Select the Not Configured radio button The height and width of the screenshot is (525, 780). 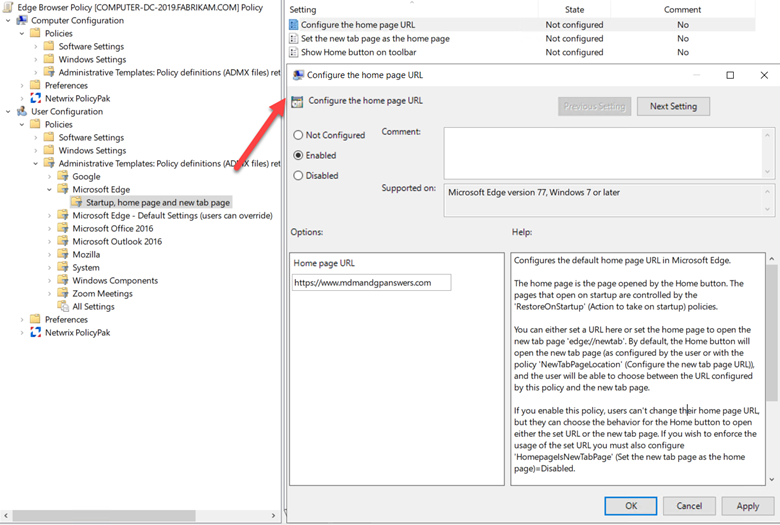[x=298, y=135]
